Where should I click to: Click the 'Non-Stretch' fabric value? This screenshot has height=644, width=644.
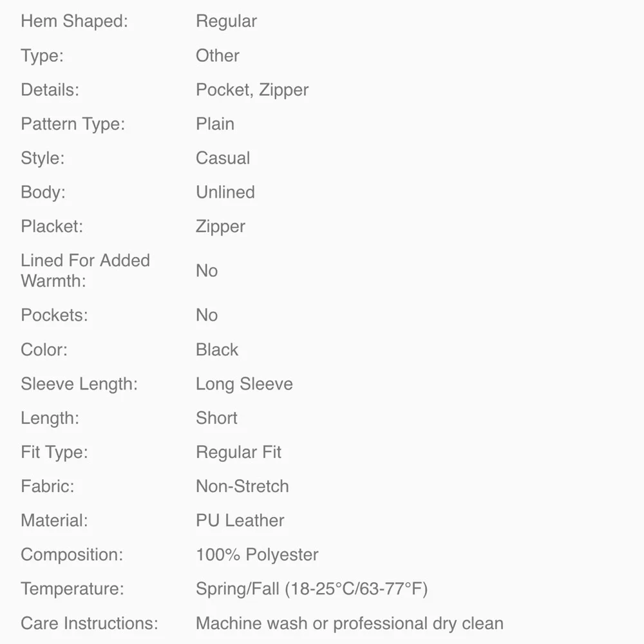click(x=242, y=487)
